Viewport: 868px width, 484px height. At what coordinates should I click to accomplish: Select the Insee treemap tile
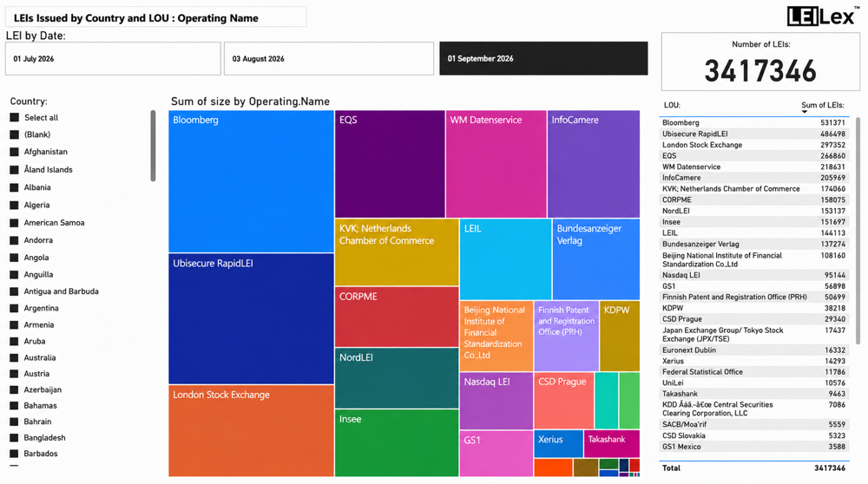397,443
